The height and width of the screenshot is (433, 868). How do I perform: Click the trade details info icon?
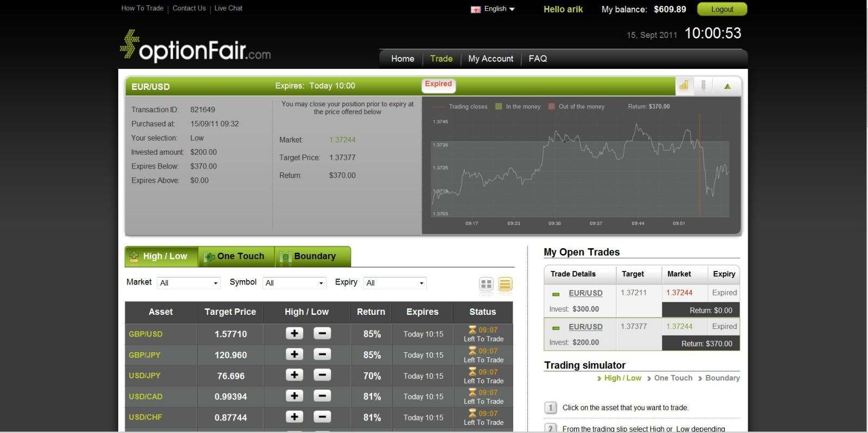point(704,86)
